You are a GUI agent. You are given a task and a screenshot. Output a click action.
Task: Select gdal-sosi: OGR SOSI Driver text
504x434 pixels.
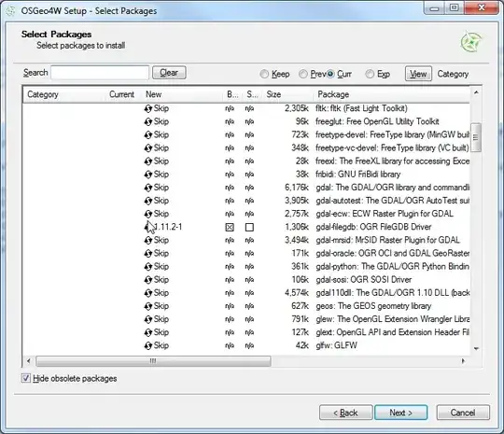pyautogui.click(x=364, y=280)
